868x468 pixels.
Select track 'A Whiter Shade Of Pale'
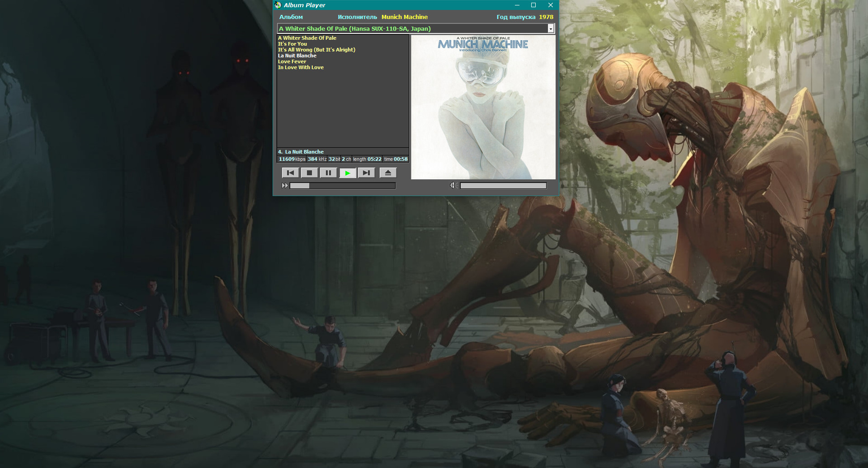pyautogui.click(x=307, y=38)
